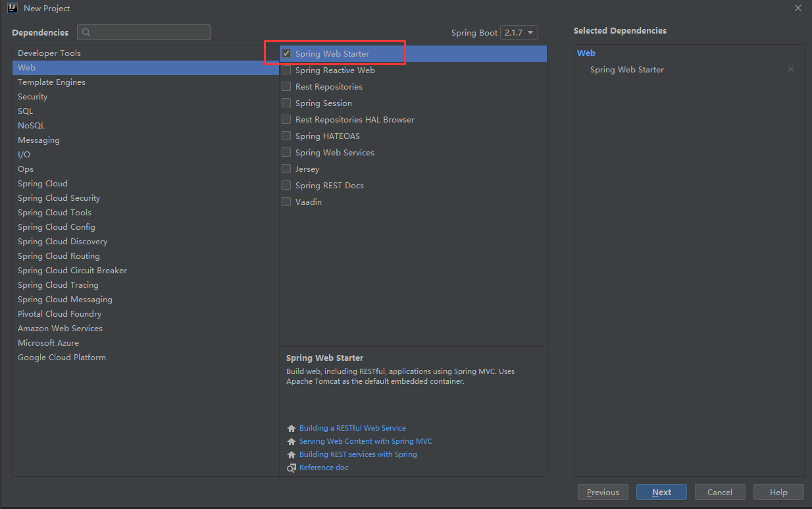Choose Spring Cloud Tools category
812x509 pixels.
click(145, 213)
